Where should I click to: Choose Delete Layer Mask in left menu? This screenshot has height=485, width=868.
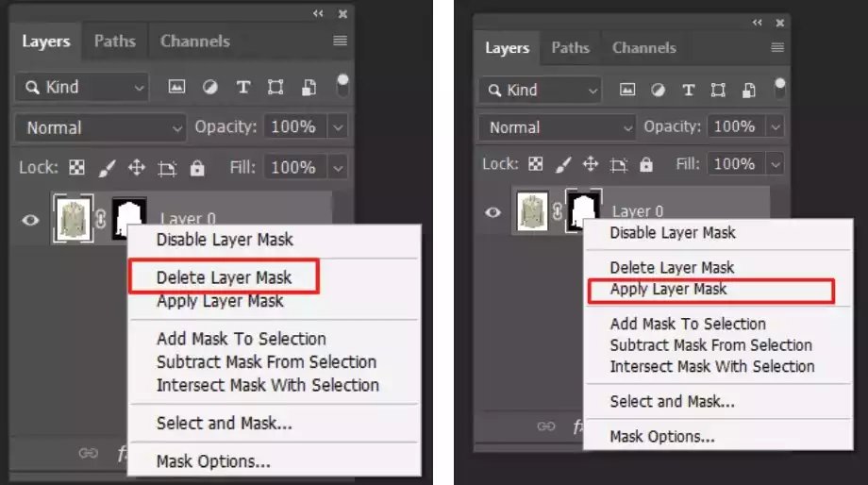[224, 276]
